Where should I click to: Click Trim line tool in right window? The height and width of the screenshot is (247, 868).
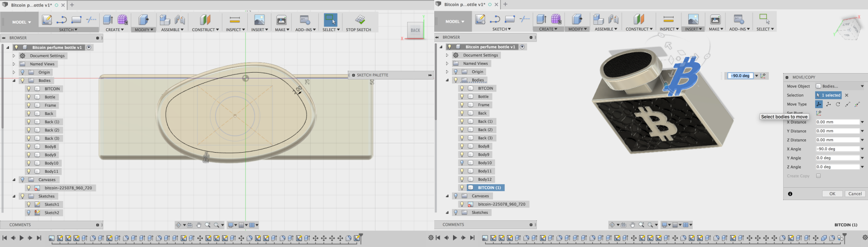pos(525,19)
